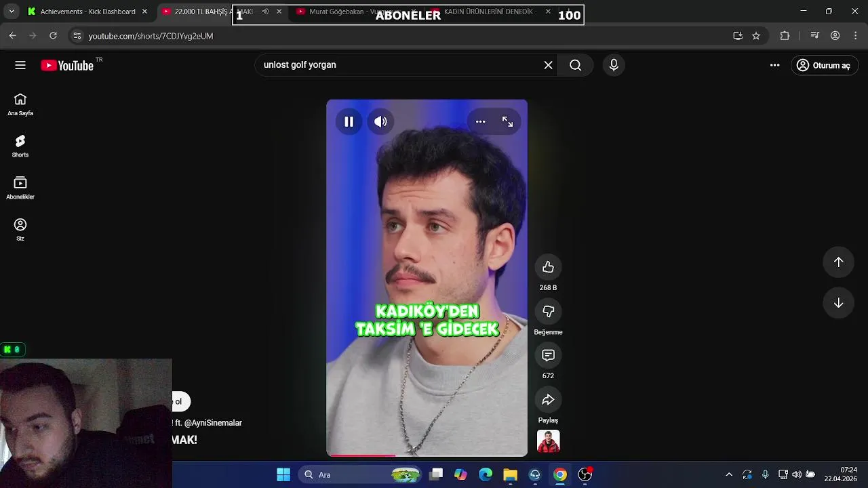The width and height of the screenshot is (868, 488).
Task: Open Microsoft Edge from the taskbar
Action: point(486,474)
